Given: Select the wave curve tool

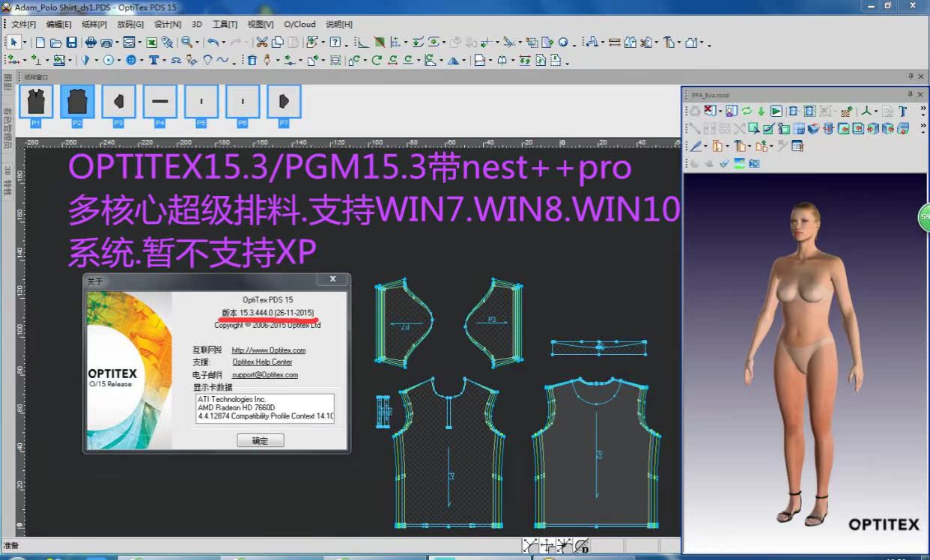Looking at the screenshot, I should (222, 61).
